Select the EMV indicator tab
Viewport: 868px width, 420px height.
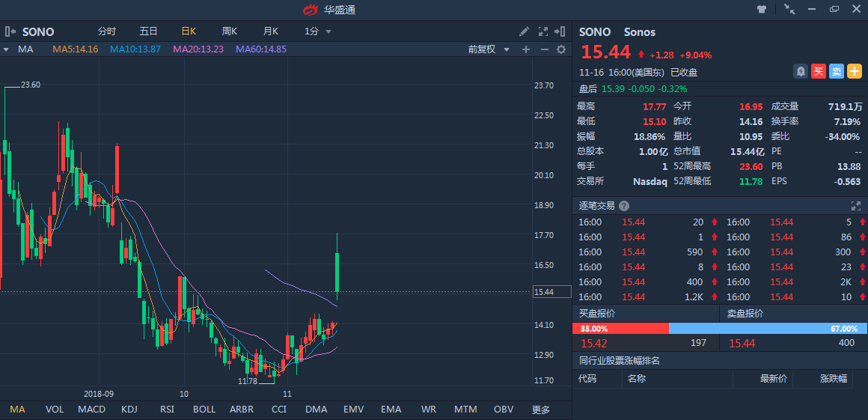pyautogui.click(x=354, y=410)
